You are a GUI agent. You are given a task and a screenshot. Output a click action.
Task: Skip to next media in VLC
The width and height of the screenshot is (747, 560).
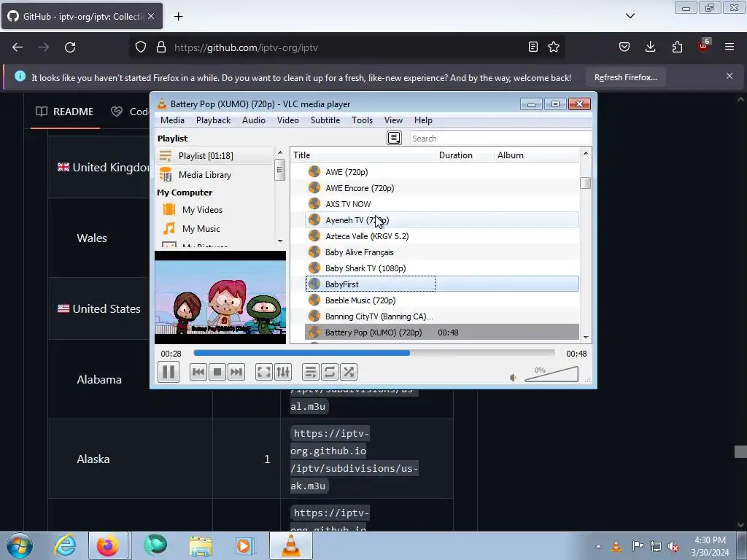point(236,372)
